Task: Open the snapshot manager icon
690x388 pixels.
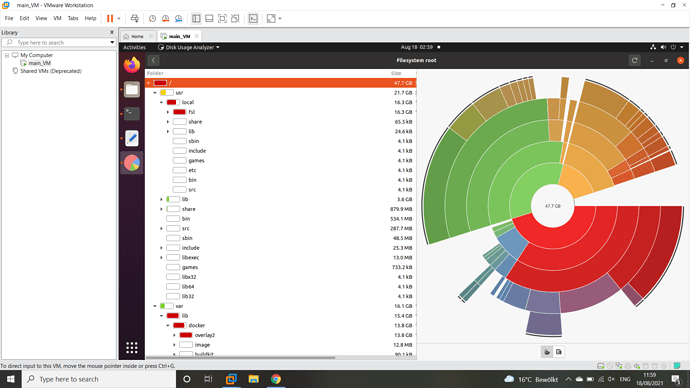Action: pos(179,18)
